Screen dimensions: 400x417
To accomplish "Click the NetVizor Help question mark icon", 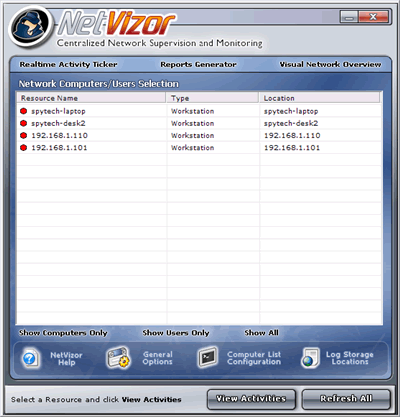I will pos(31,358).
